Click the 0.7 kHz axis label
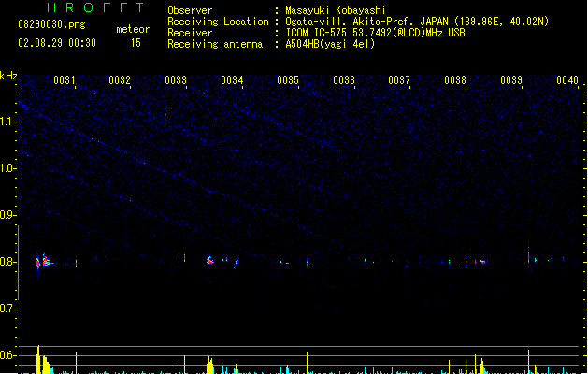588x374 pixels. pos(7,309)
